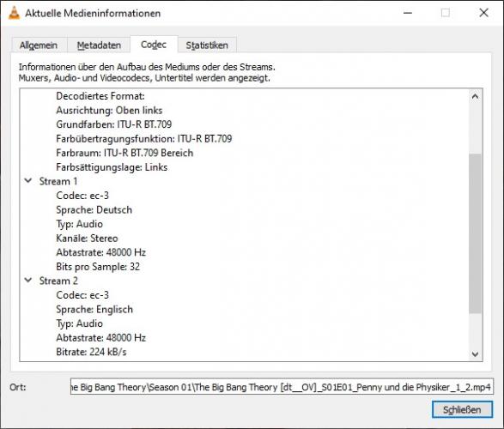504x429 pixels.
Task: Select 'Codec: ec-3' row under Stream 2
Action: tap(82, 295)
